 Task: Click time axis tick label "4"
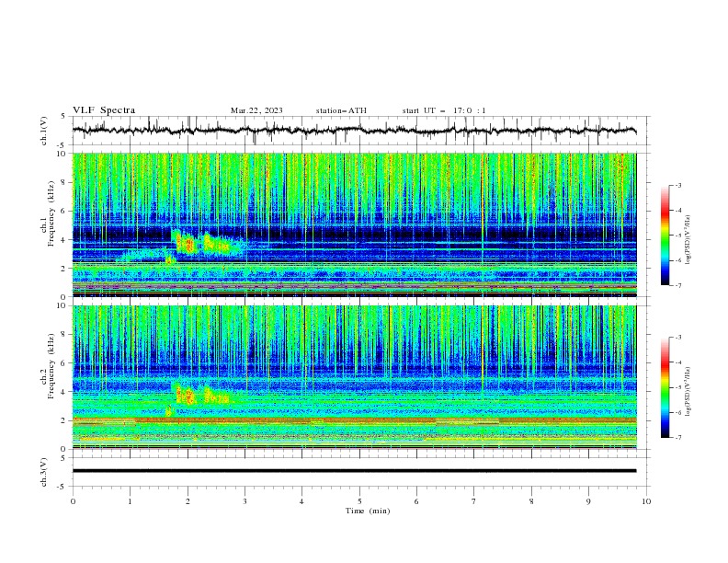click(x=301, y=501)
